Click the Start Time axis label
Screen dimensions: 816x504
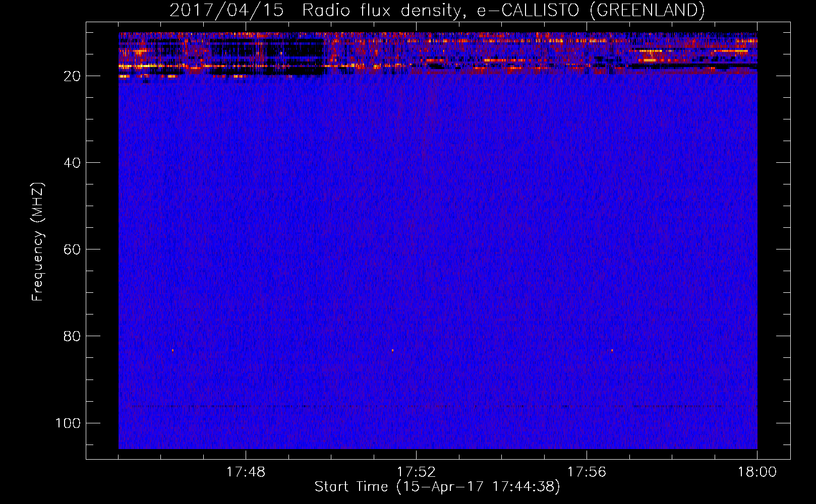[x=437, y=486]
